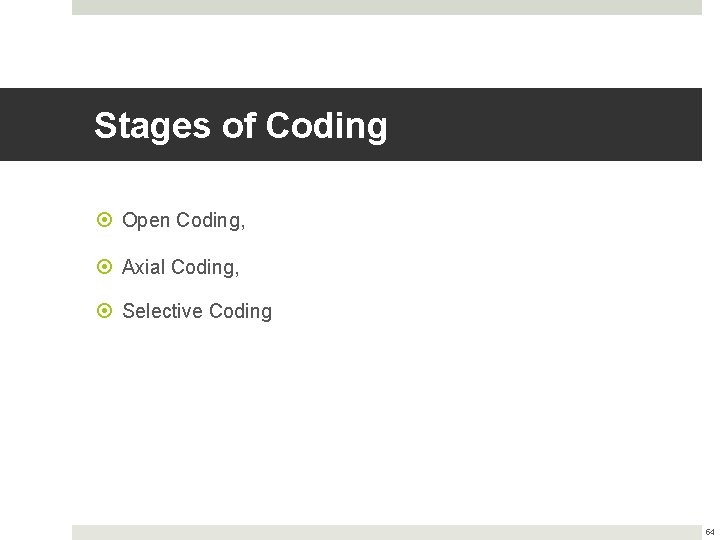Click the gray bar at slide top
The width and height of the screenshot is (720, 540).
[386, 7]
